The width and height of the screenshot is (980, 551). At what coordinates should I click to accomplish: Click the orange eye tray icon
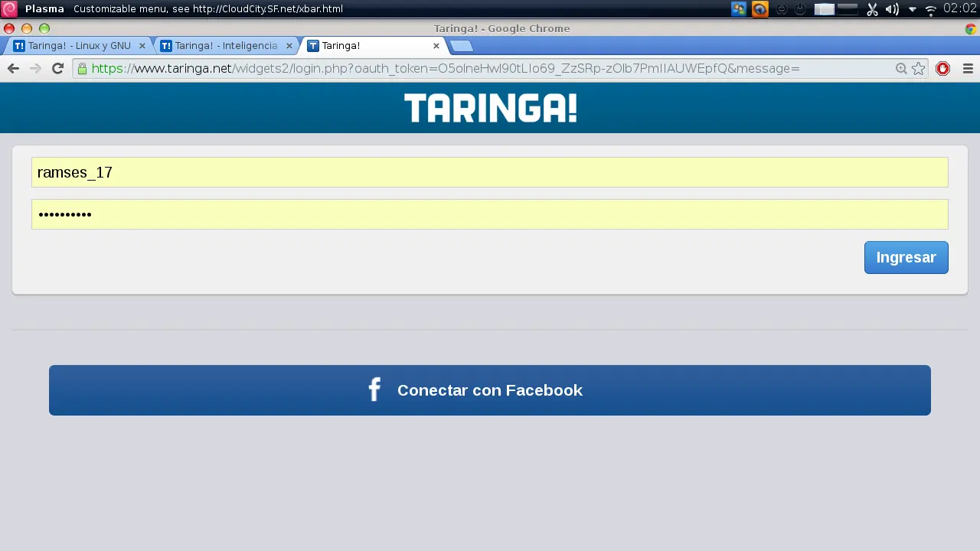(759, 9)
